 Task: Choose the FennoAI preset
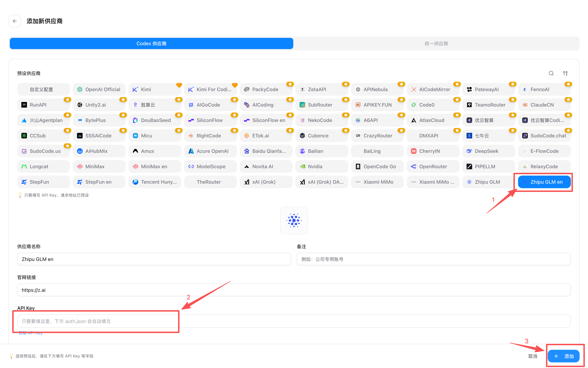click(544, 89)
